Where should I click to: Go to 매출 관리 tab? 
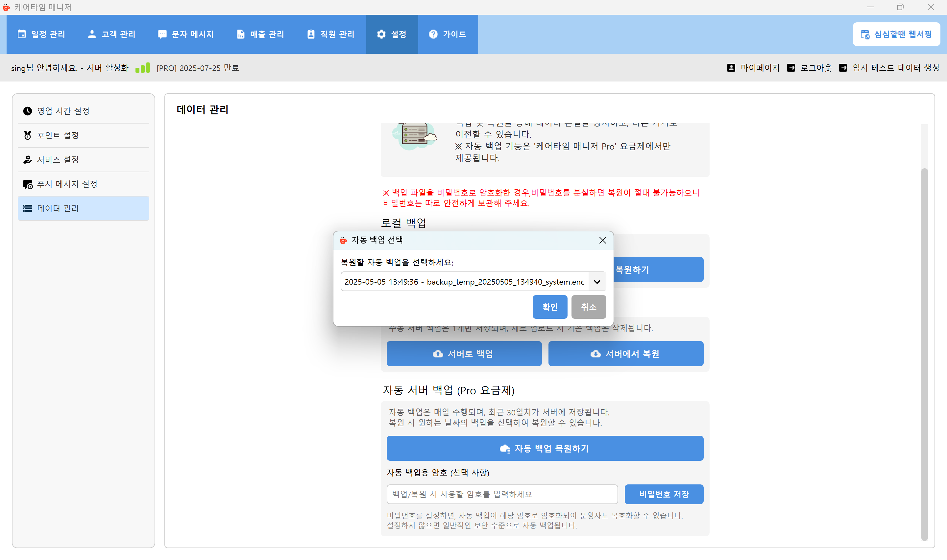[x=260, y=34]
